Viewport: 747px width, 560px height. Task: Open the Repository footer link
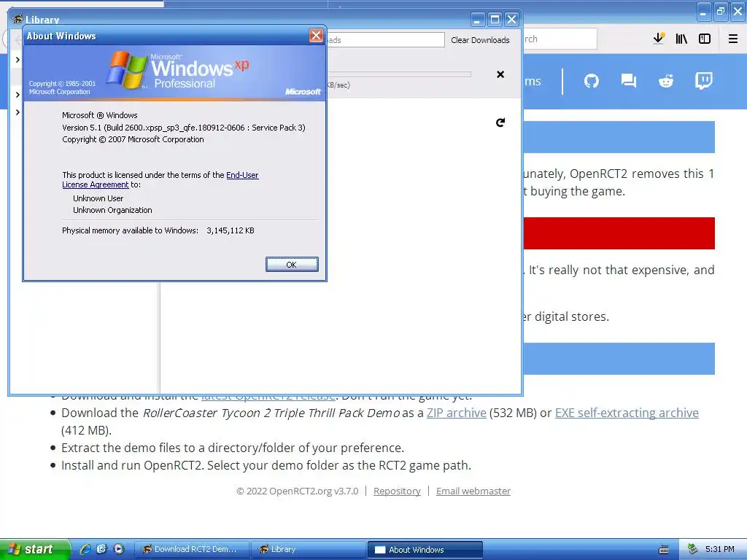click(x=397, y=491)
